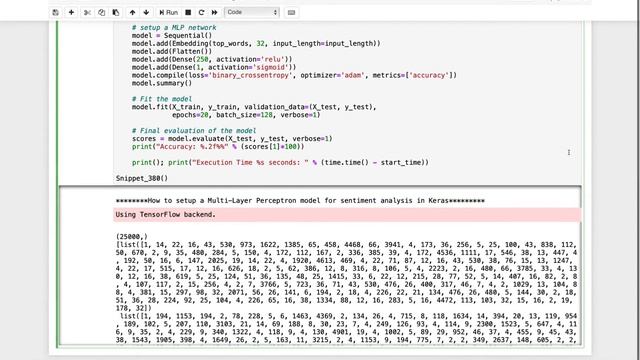This screenshot has width=640, height=360.
Task: Click the model.compile binary_crossentropy line
Action: coord(294,76)
